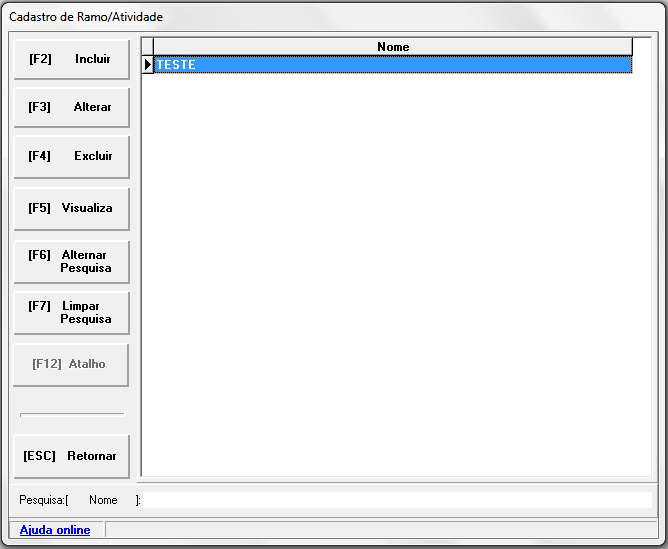Click the Pesquisa label at bottom left
The image size is (668, 549).
click(x=42, y=500)
